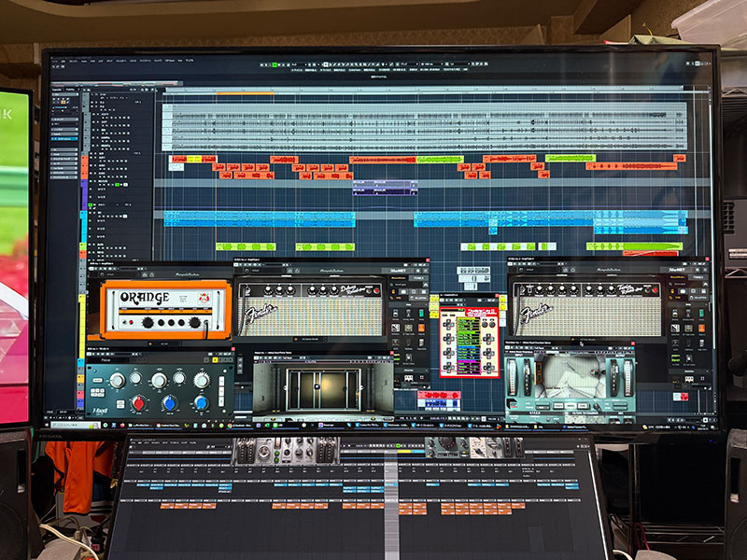This screenshot has width=747, height=560.
Task: Select the orange gear icon in center AmpliTube browser
Action: coord(421,328)
